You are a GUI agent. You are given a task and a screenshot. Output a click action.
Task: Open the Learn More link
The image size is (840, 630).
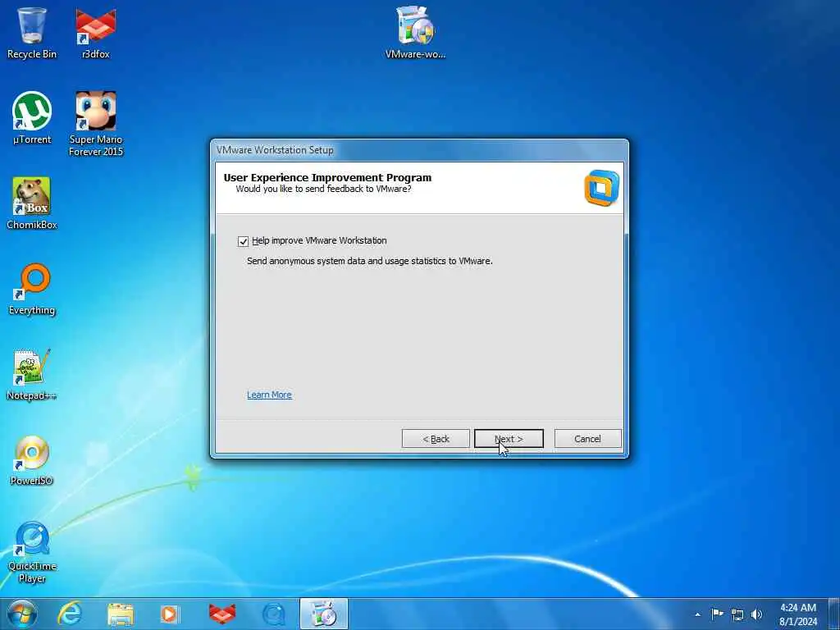269,395
